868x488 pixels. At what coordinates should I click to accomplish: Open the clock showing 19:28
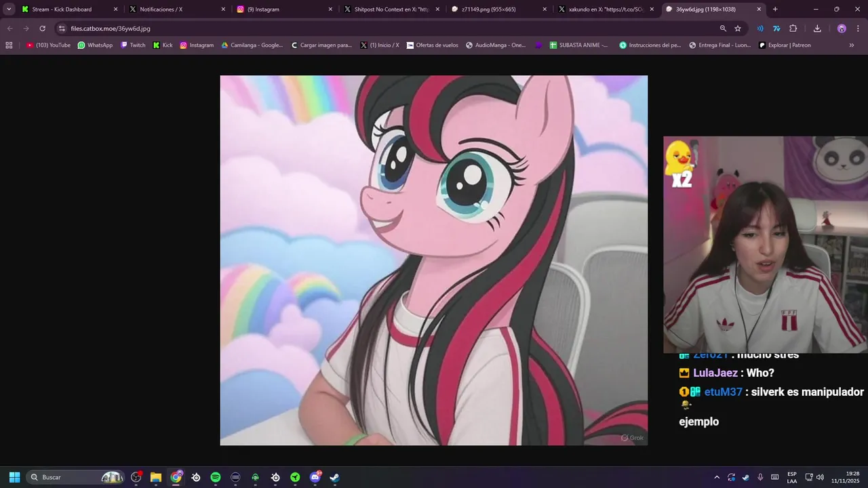tap(846, 477)
